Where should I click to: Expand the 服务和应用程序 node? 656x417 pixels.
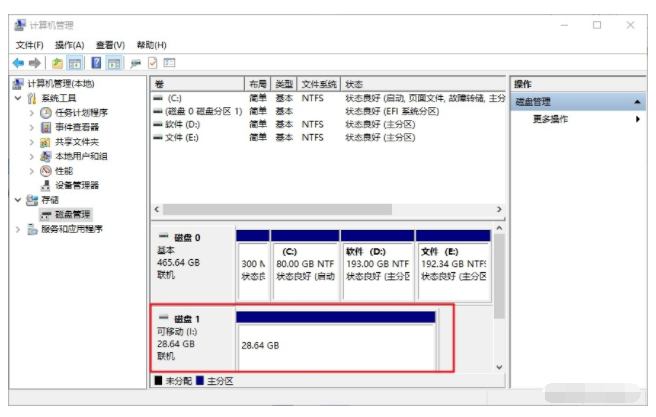point(19,229)
